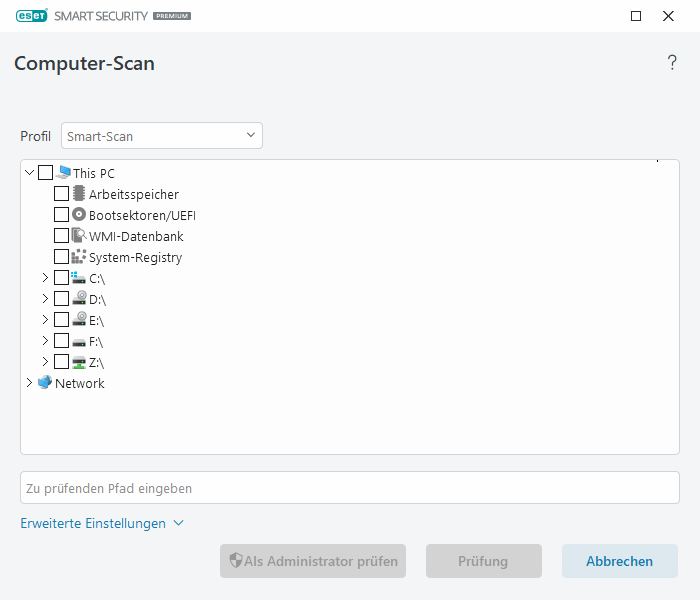Select the F:\ drive checkbox
Image resolution: width=700 pixels, height=600 pixels.
[x=61, y=340]
